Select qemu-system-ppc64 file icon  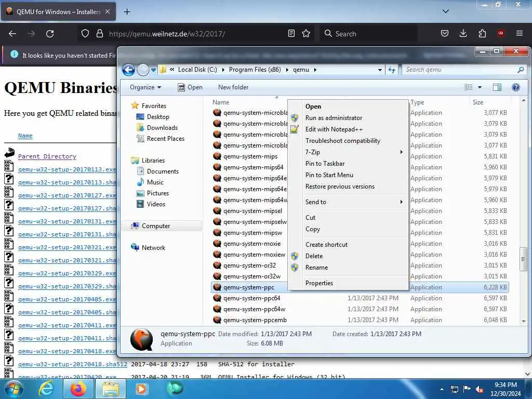(217, 298)
